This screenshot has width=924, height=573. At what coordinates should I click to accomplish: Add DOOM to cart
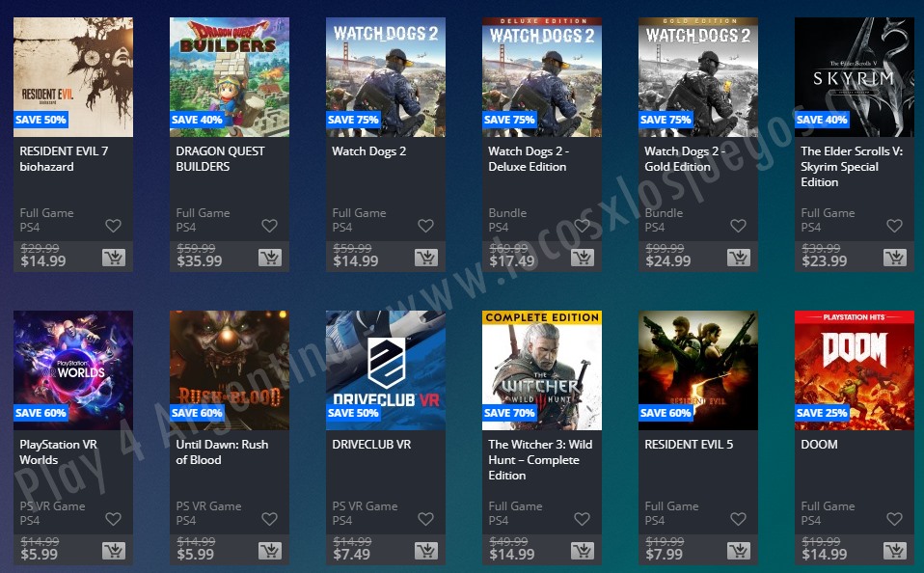point(894,551)
